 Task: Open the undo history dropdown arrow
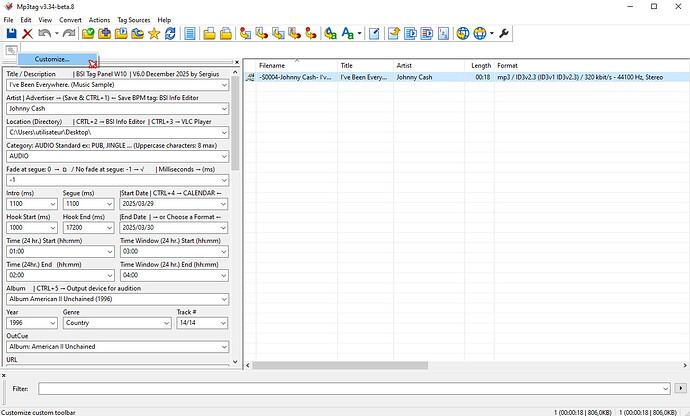pos(57,33)
